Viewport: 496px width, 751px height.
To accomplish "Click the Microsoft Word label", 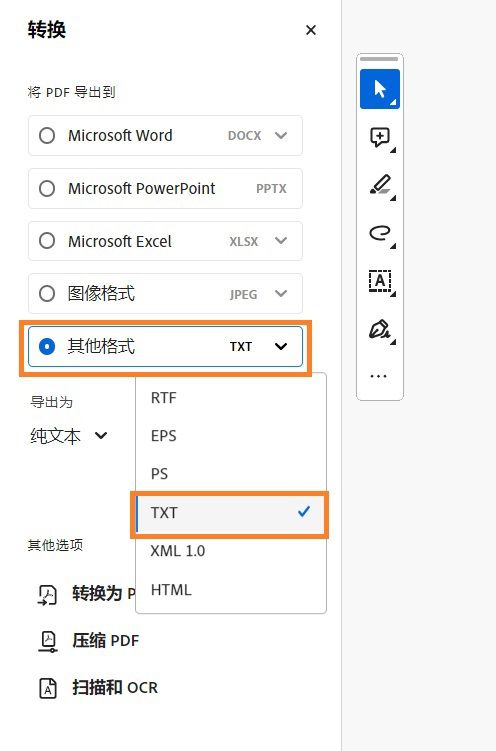I will click(x=120, y=136).
